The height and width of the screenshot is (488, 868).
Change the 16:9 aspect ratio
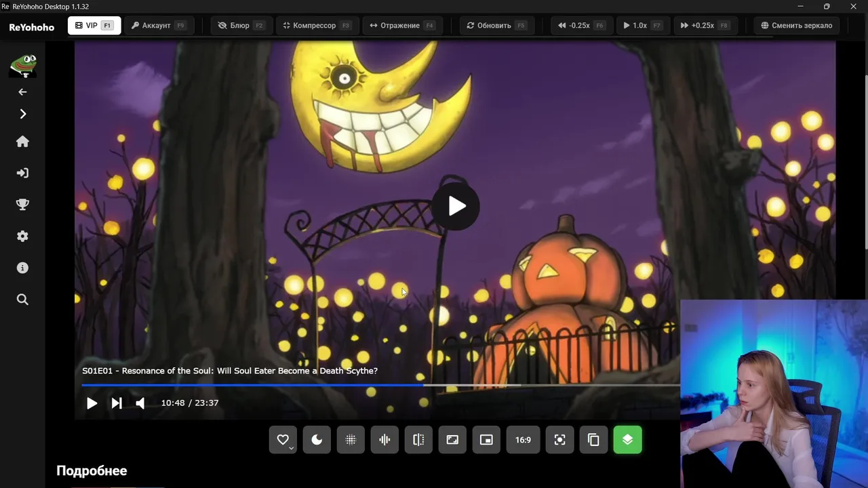click(x=523, y=440)
